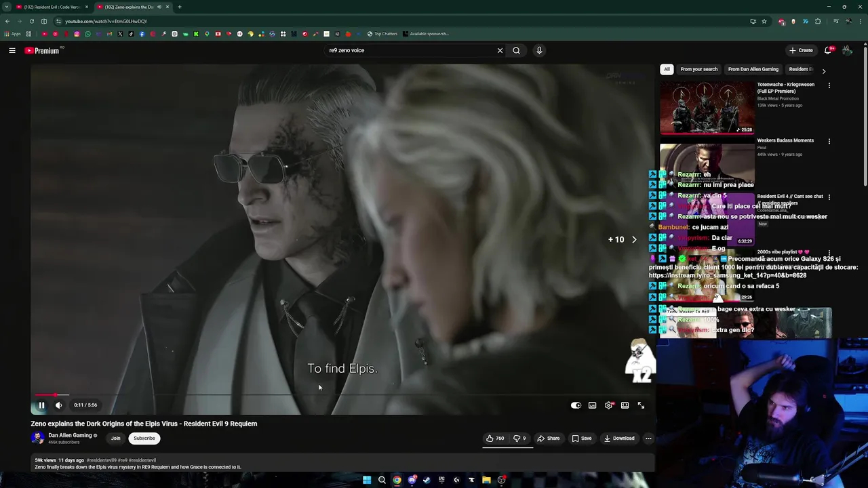Open Windows Start menu
This screenshot has width=868, height=488.
click(x=367, y=480)
